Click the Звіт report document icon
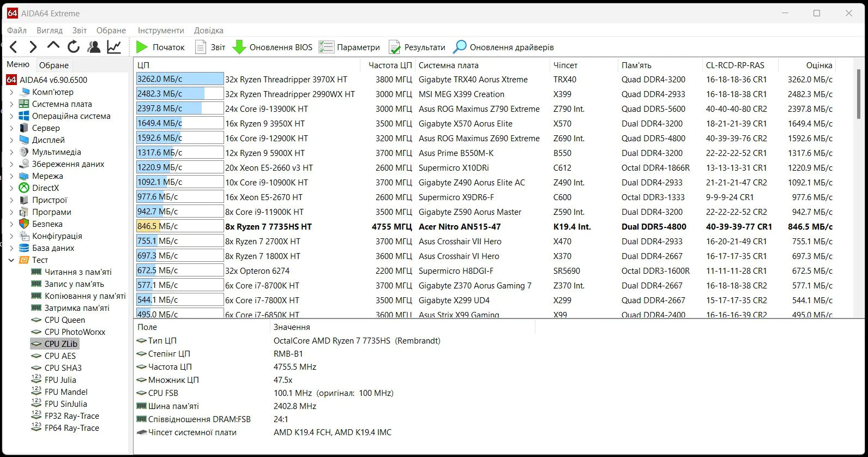The height and width of the screenshot is (457, 868). tap(201, 47)
